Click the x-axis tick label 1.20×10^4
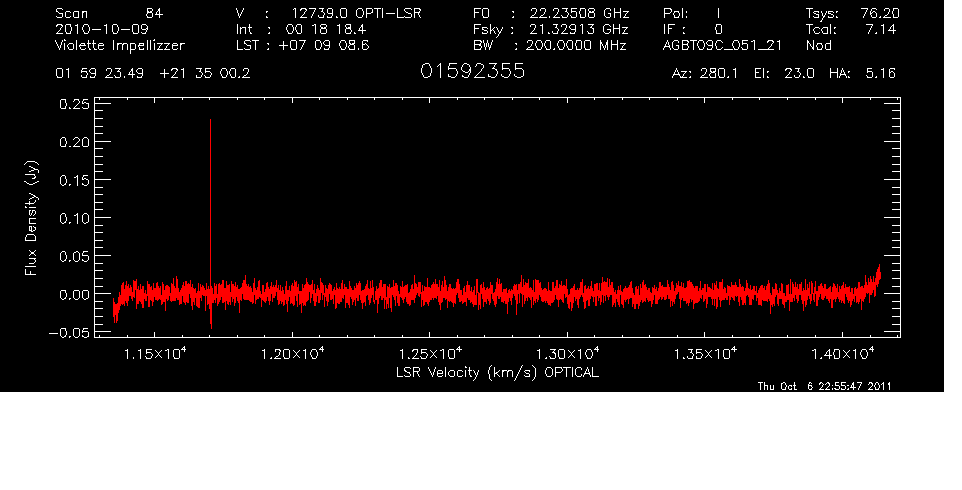This screenshot has height=490, width=962. coord(293,353)
